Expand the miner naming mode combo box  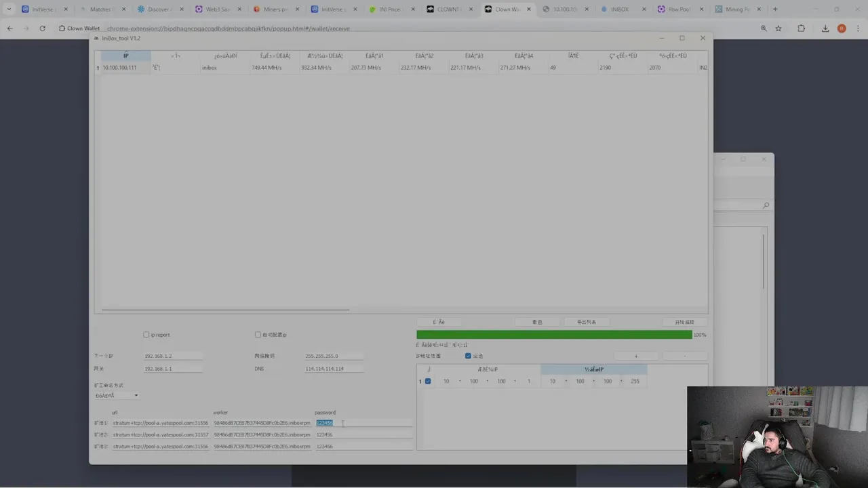tap(117, 396)
